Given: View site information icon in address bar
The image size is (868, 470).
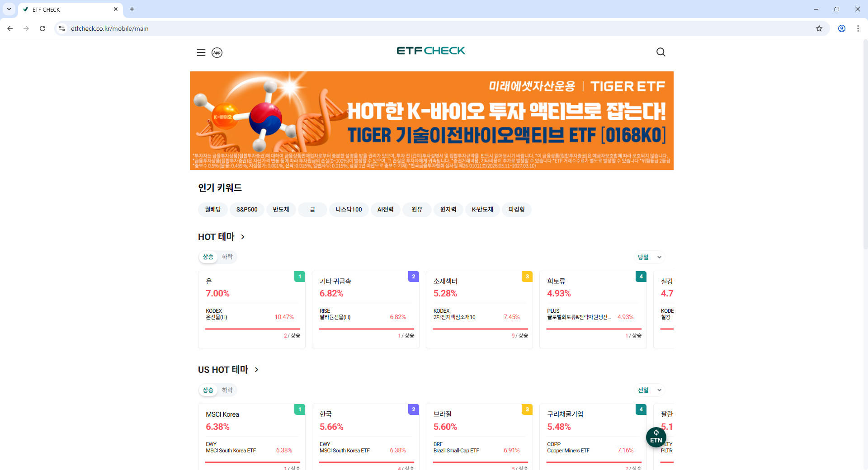Looking at the screenshot, I should [x=62, y=28].
